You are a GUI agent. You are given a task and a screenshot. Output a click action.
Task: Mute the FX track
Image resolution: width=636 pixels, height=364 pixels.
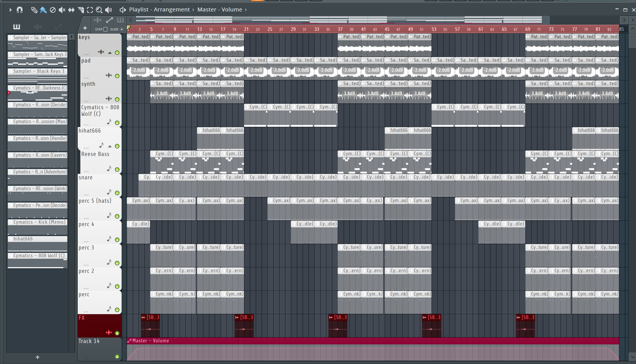[117, 333]
